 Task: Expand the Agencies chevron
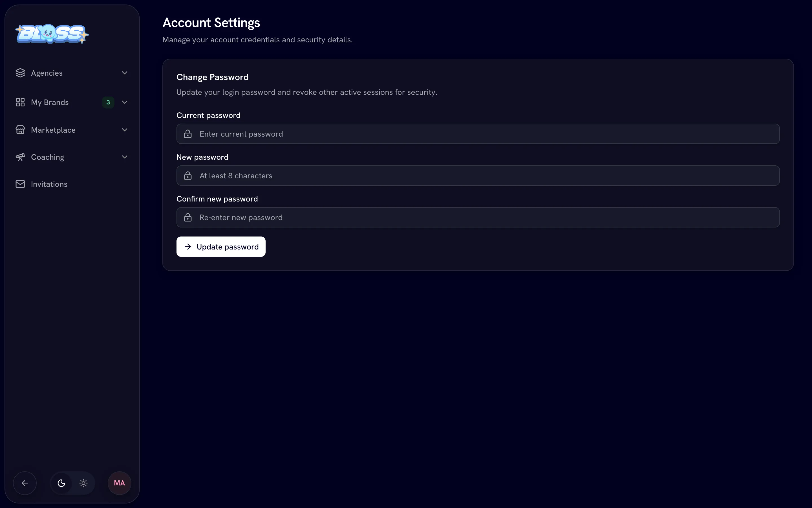(125, 73)
